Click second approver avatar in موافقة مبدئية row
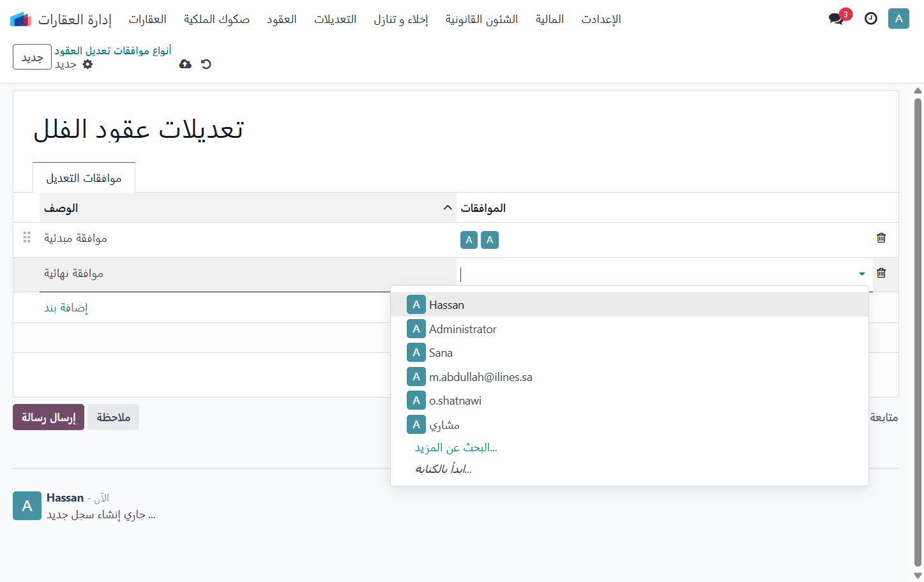The image size is (924, 582). (x=490, y=240)
